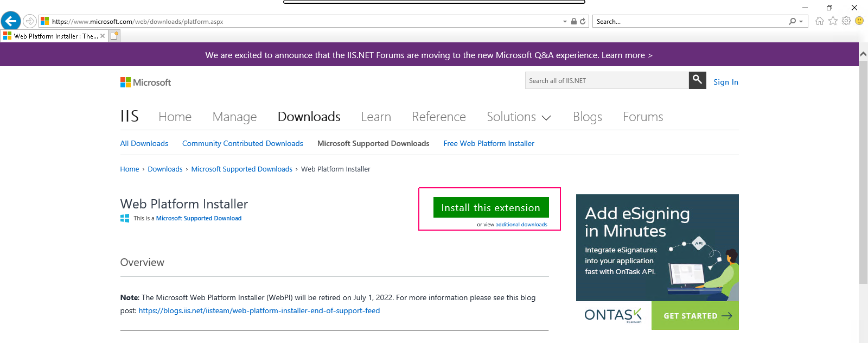868x343 pixels.
Task: Open Microsoft Supported Download link under title
Action: 199,218
